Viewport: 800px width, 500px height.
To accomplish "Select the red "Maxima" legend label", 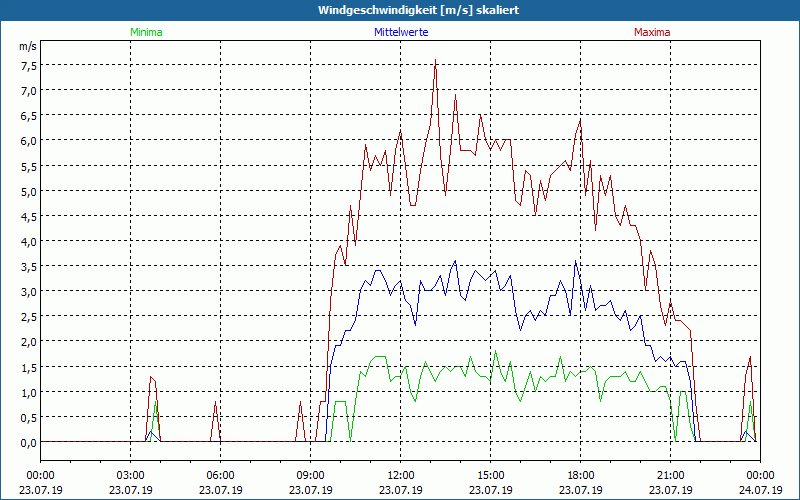I will pos(652,32).
